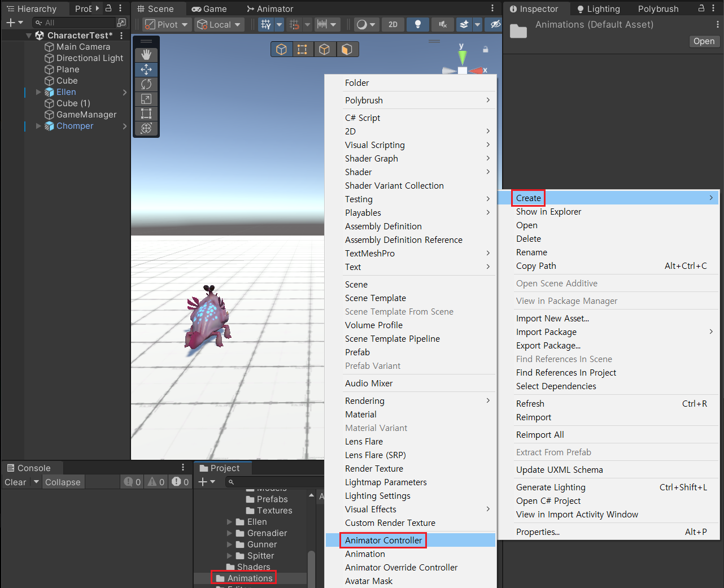724x588 pixels.
Task: Click the Hierarchy search field
Action: [73, 23]
